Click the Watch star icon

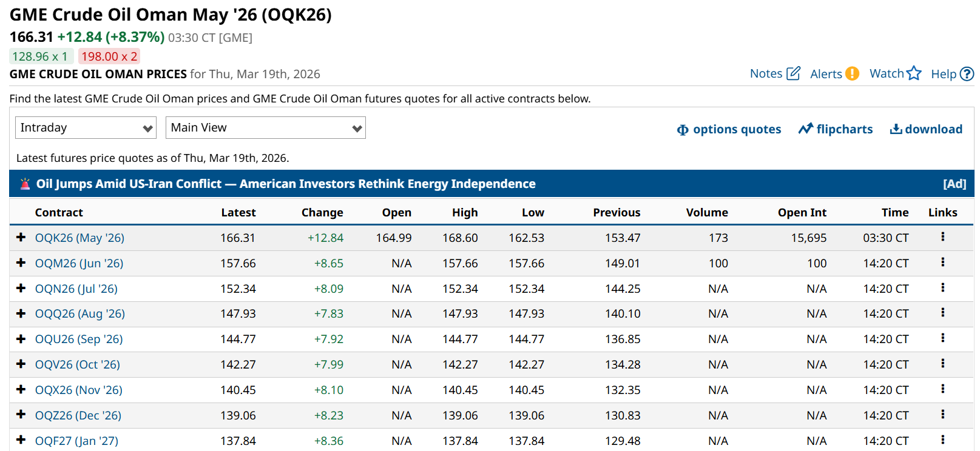point(914,73)
